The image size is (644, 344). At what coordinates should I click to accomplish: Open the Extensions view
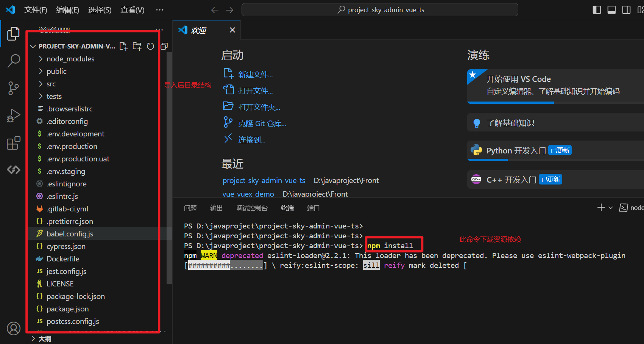point(13,143)
